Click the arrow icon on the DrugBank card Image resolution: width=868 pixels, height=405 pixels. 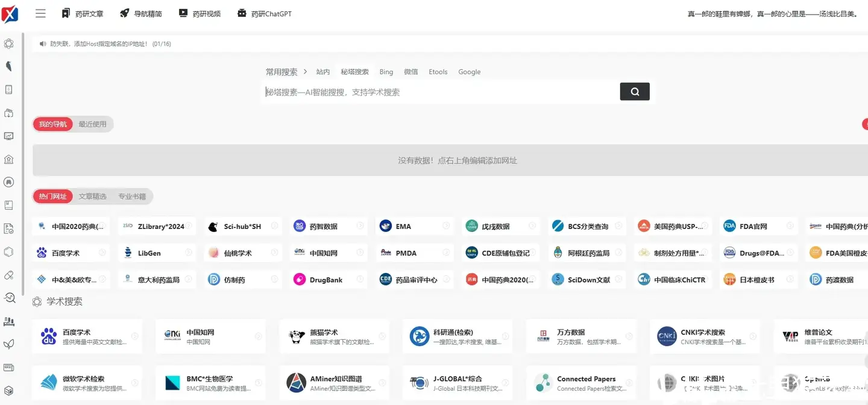tap(360, 279)
